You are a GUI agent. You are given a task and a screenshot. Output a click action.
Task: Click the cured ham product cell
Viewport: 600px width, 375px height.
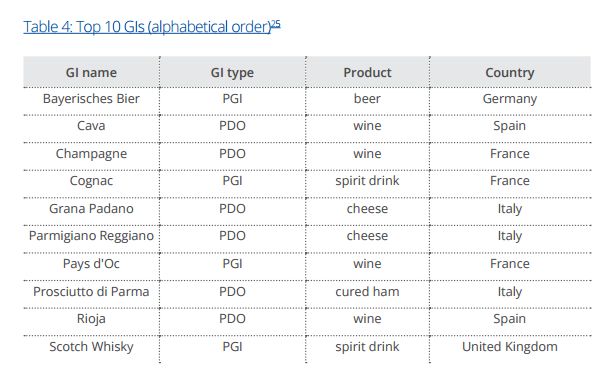click(367, 292)
